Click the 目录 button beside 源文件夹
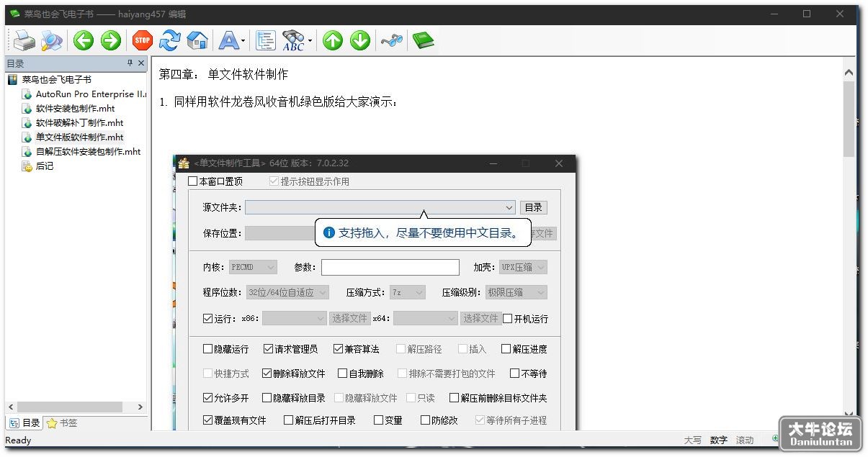The image size is (868, 457). coord(533,207)
